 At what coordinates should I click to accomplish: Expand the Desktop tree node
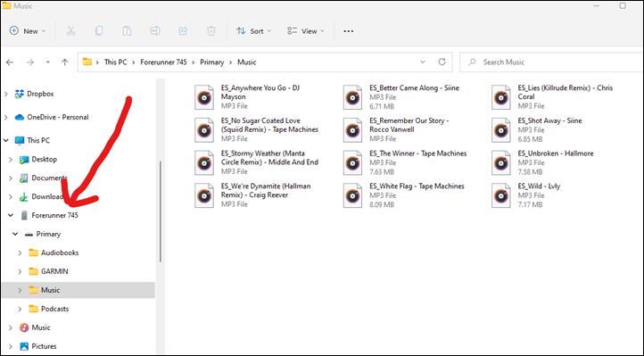[x=11, y=160]
